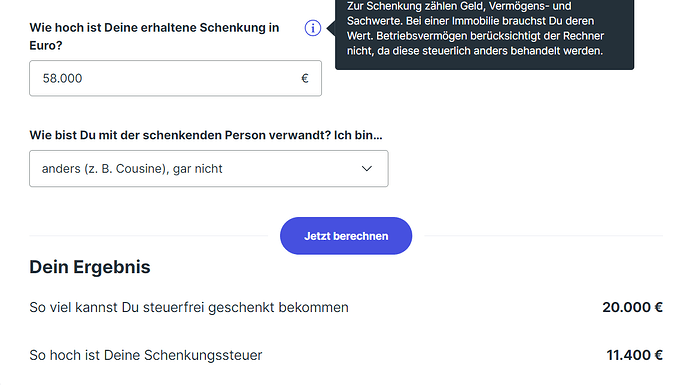Click the 11.400 € Schenkungssteuer result value
This screenshot has height=385, width=690.
pos(635,355)
